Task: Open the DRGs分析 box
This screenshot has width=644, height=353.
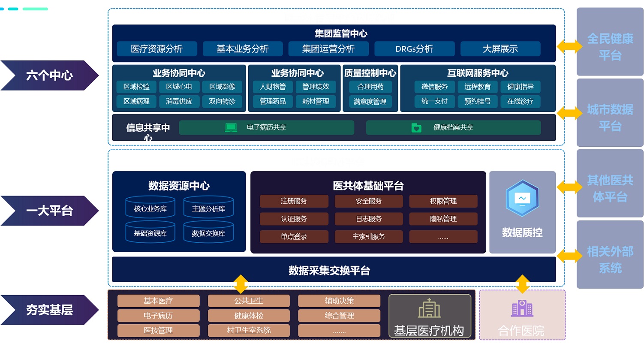Action: coord(414,49)
